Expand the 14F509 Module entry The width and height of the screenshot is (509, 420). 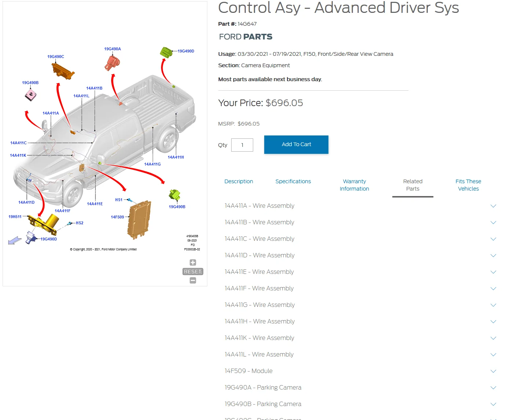[493, 371]
